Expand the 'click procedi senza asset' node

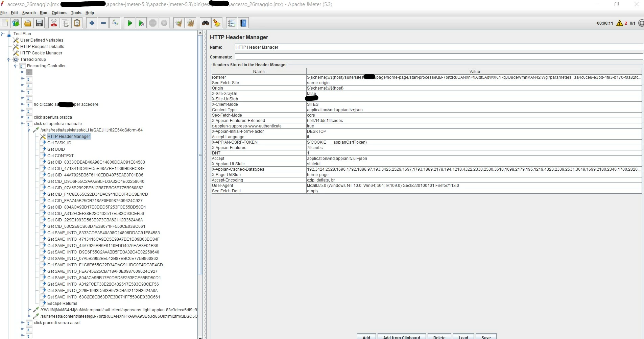[22, 323]
